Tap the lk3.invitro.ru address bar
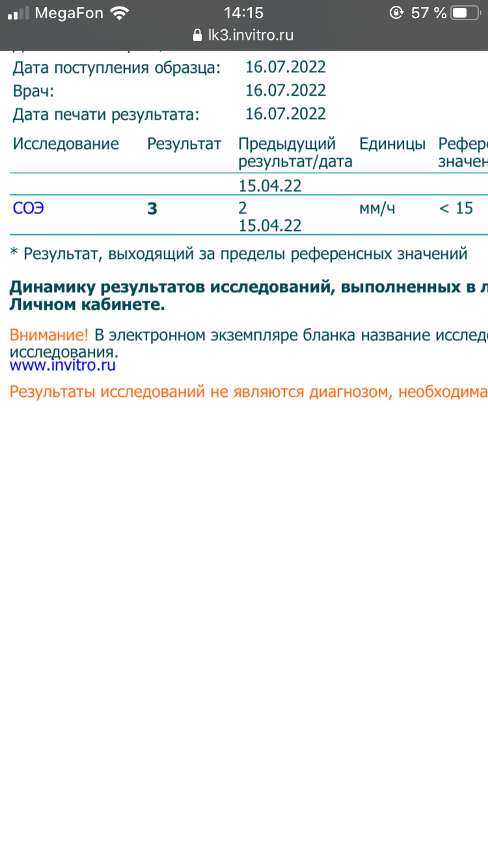Image resolution: width=488 pixels, height=868 pixels. [251, 35]
